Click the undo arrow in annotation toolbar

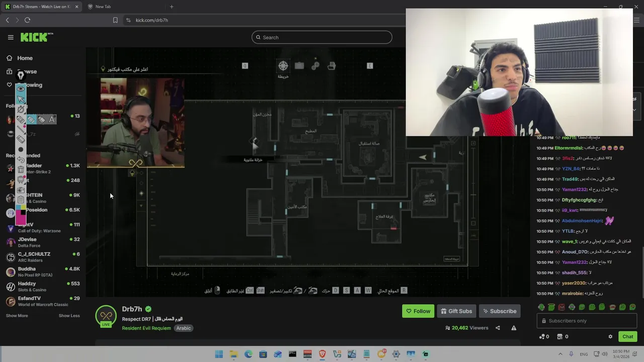tap(21, 159)
